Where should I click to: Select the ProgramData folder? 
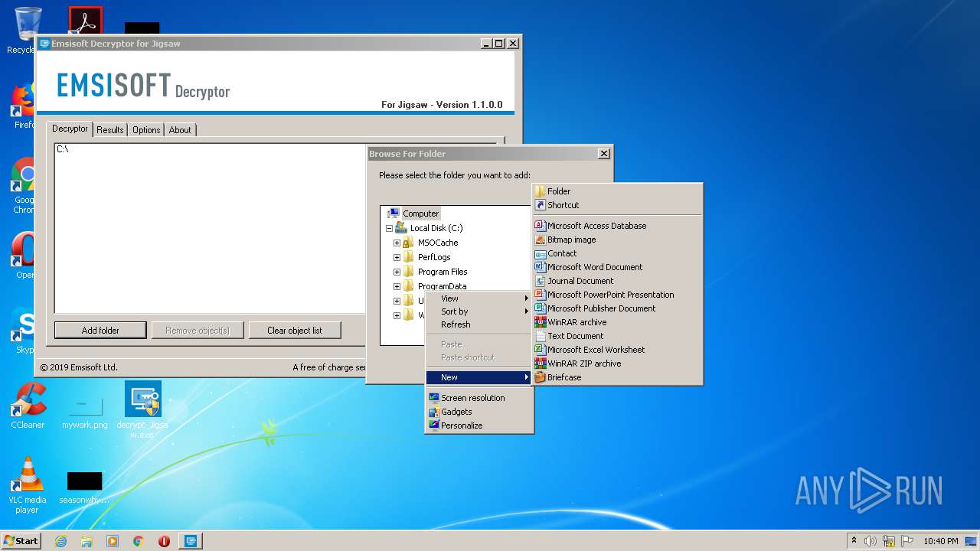click(x=442, y=286)
